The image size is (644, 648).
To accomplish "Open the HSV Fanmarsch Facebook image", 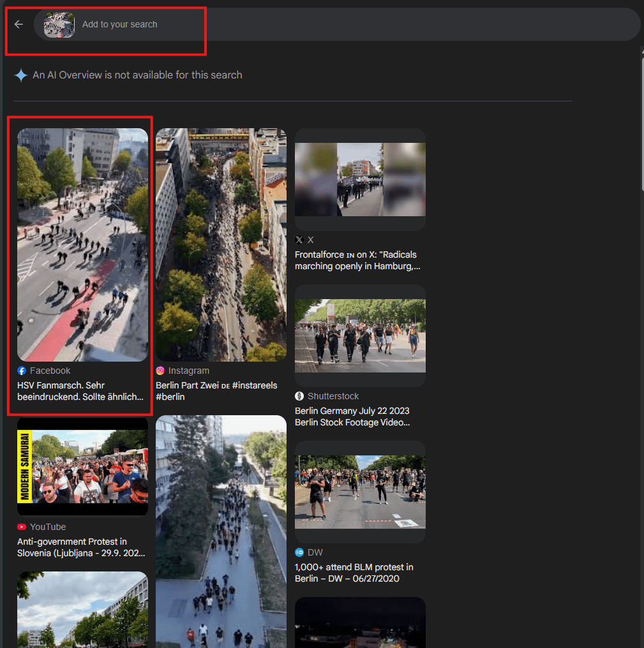I will [x=82, y=244].
